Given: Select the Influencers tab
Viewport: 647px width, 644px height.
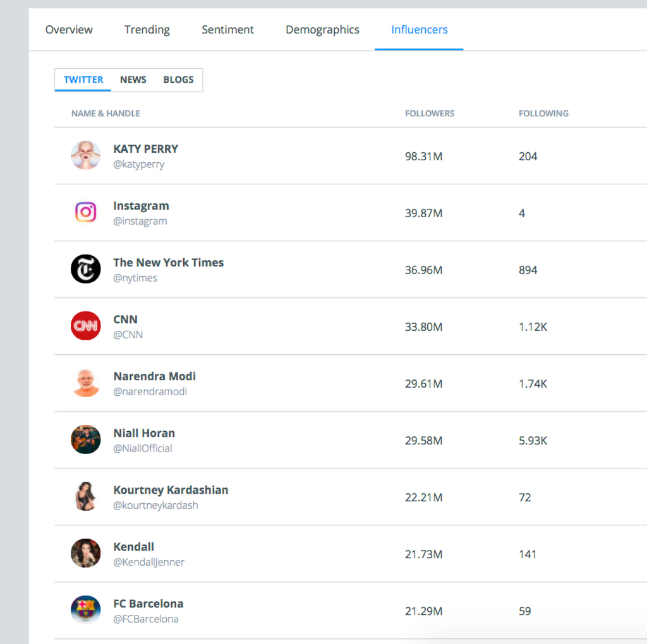Looking at the screenshot, I should [x=420, y=30].
